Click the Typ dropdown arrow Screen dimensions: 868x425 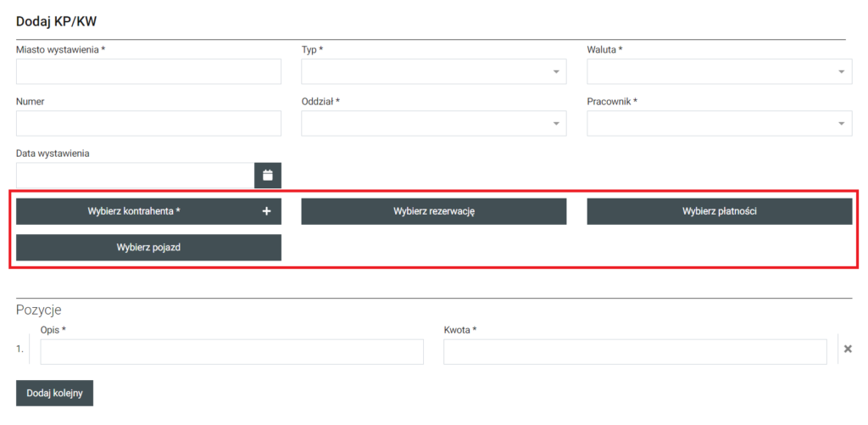pos(556,72)
